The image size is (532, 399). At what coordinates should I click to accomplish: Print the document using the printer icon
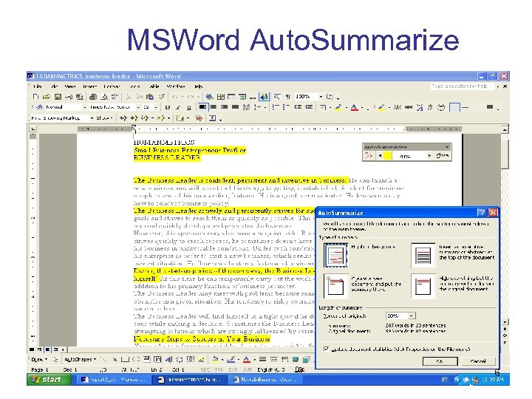pyautogui.click(x=93, y=97)
